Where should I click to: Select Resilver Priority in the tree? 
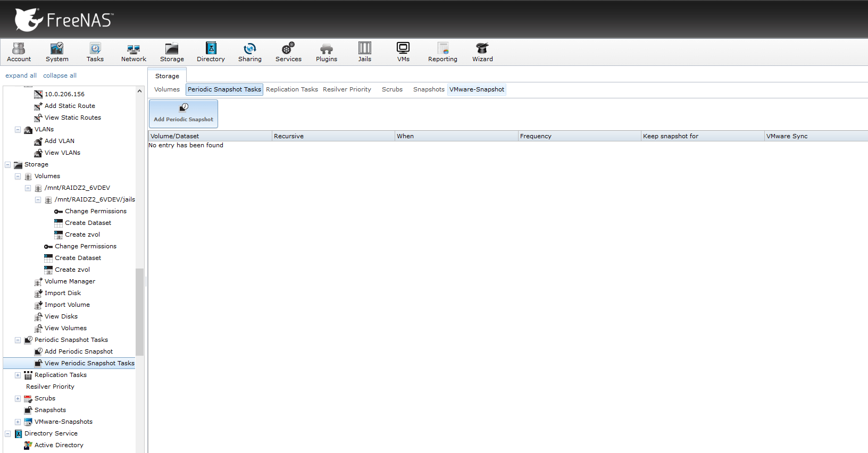(x=50, y=387)
